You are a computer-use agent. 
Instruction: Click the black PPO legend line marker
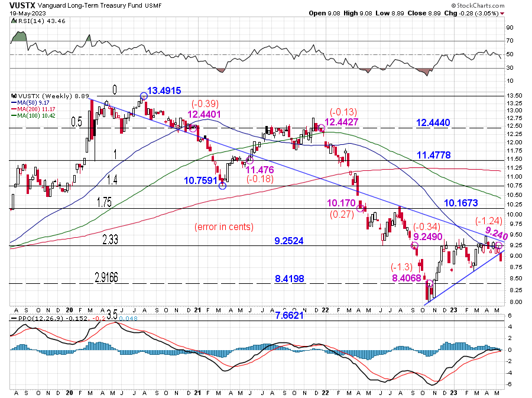coord(14,318)
